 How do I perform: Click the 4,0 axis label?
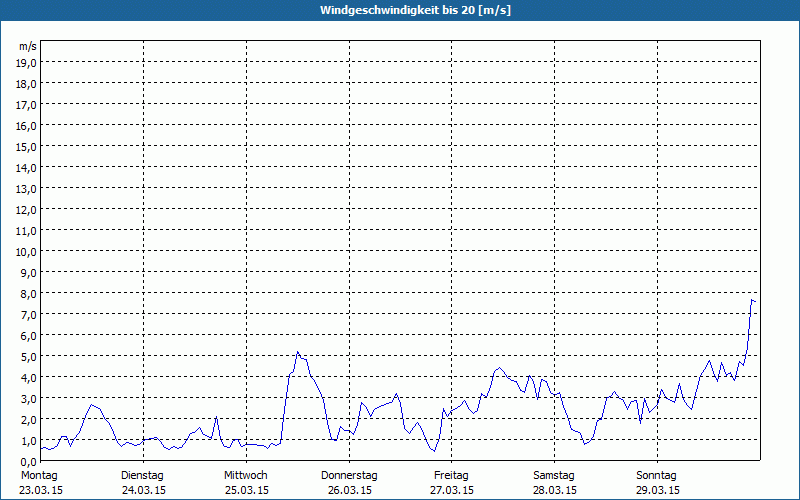pyautogui.click(x=29, y=378)
